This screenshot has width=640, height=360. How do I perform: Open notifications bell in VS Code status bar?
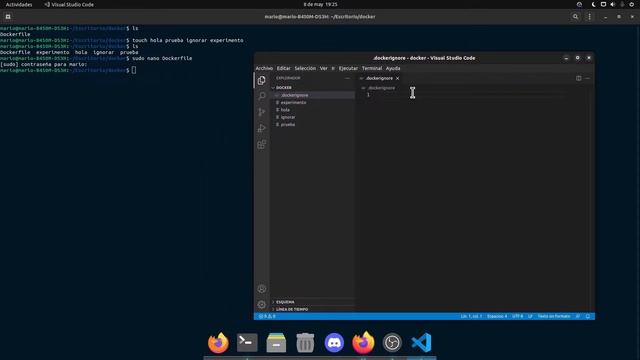588,316
